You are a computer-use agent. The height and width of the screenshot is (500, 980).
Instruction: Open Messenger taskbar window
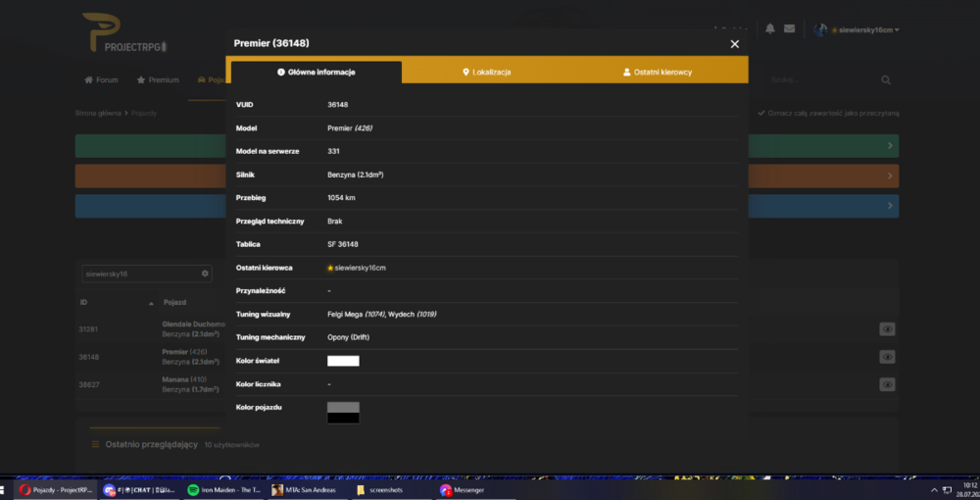(x=474, y=490)
